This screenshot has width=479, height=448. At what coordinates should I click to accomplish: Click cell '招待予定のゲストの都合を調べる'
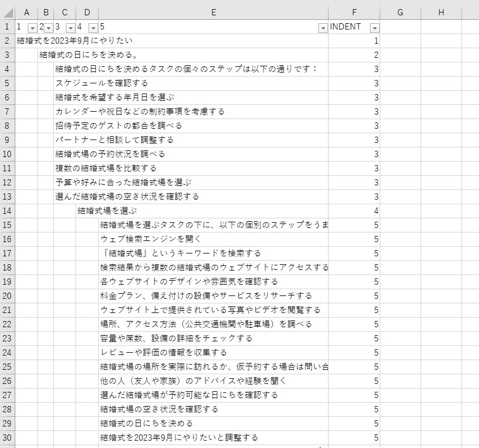point(119,126)
